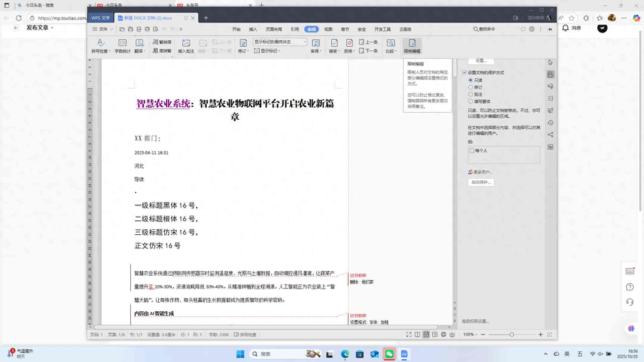Select the 批注 radio option
Image resolution: width=644 pixels, height=362 pixels.
(471, 94)
